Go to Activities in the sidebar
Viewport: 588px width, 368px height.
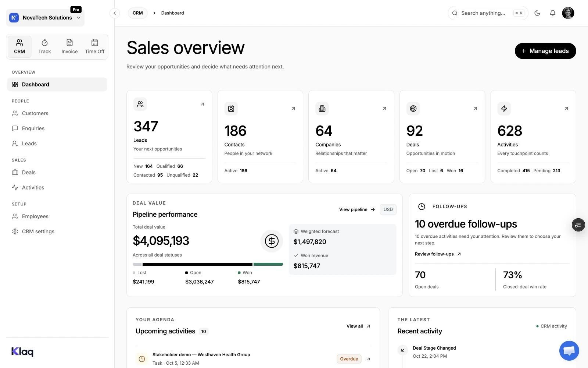tap(57, 187)
